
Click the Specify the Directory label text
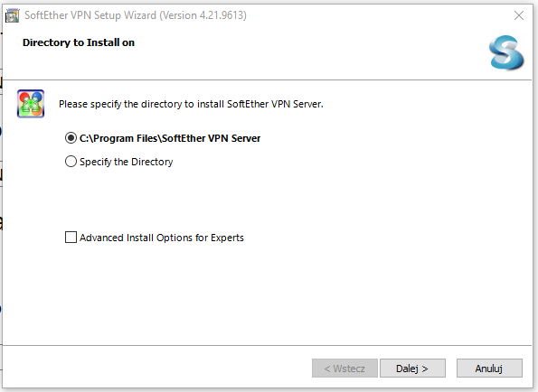[x=126, y=162]
